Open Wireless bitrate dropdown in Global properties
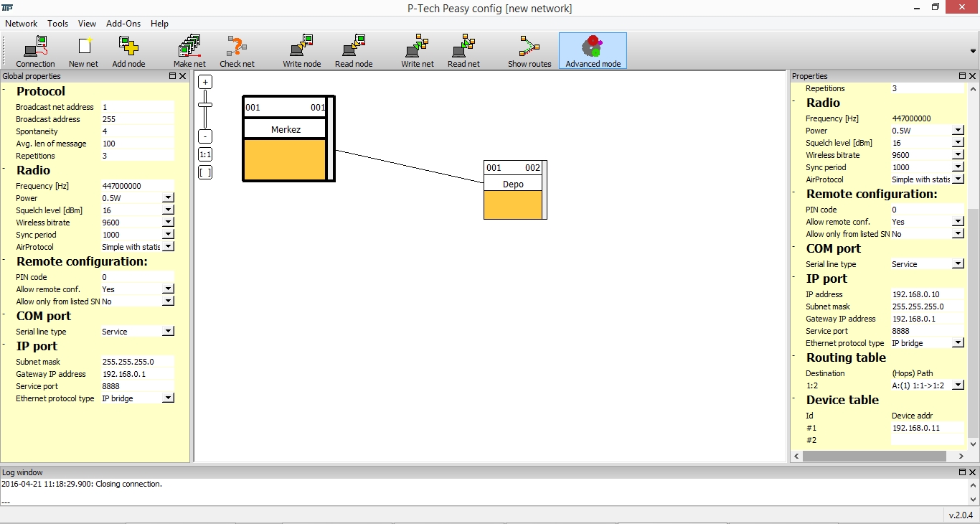This screenshot has width=980, height=524. click(x=168, y=223)
